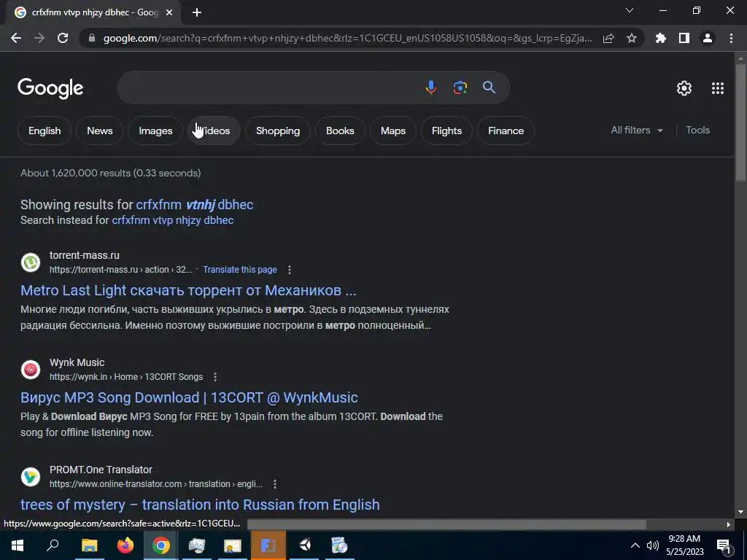The image size is (747, 560).
Task: Search by image with Google Lens icon
Action: click(460, 87)
